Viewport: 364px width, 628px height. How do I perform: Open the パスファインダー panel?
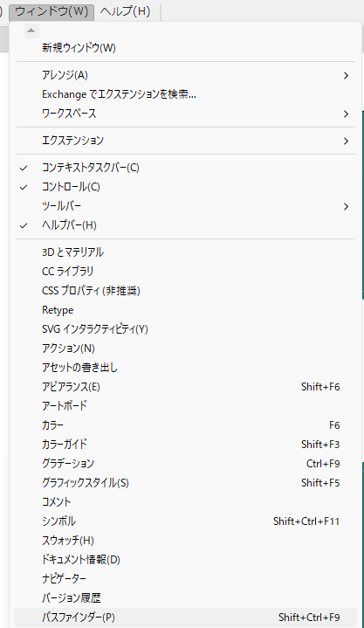tap(185, 618)
